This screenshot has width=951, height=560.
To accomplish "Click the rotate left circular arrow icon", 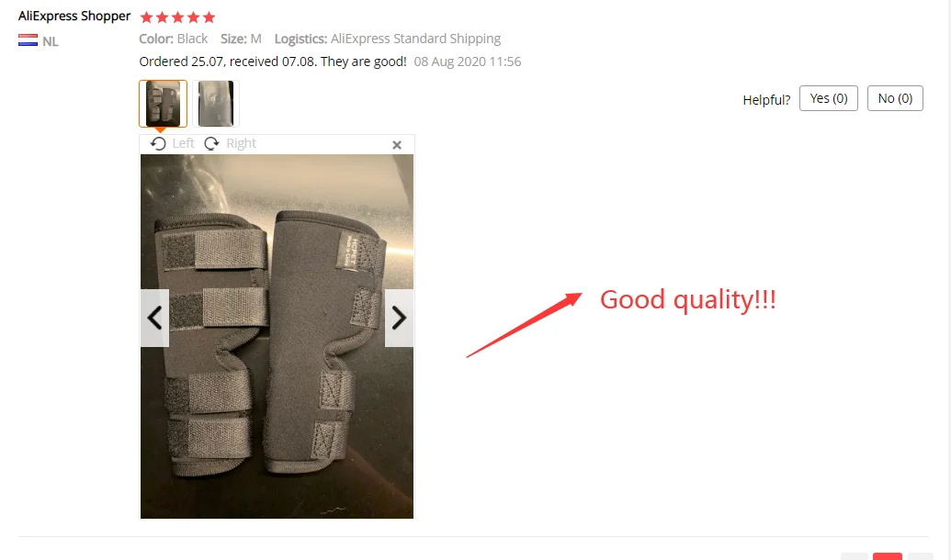I will [x=158, y=143].
